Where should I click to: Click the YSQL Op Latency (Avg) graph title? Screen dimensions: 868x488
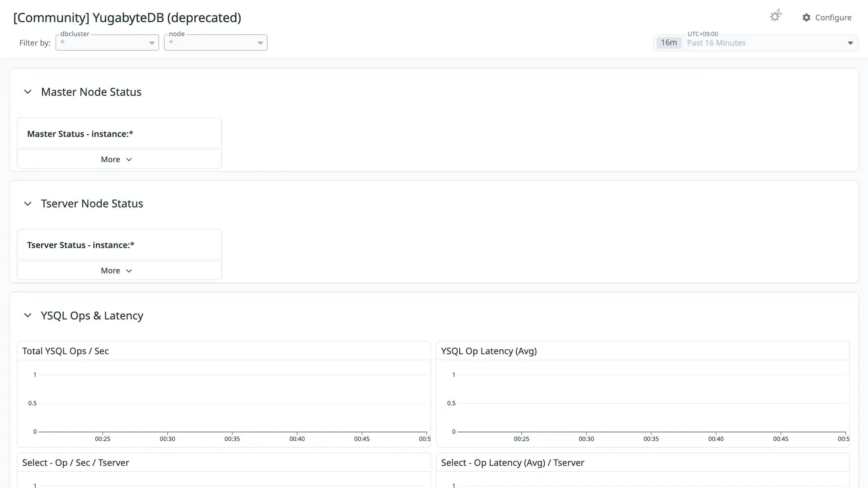coord(489,351)
